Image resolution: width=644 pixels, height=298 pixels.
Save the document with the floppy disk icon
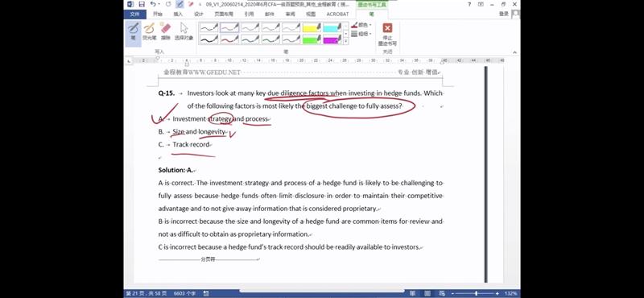[x=142, y=4]
